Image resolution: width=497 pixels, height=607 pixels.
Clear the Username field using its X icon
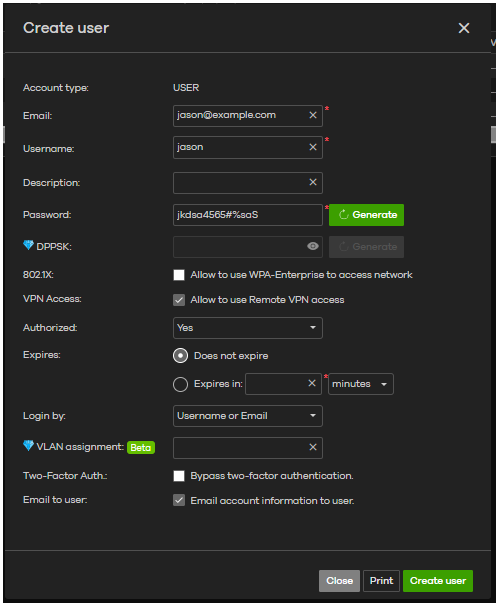click(x=313, y=147)
